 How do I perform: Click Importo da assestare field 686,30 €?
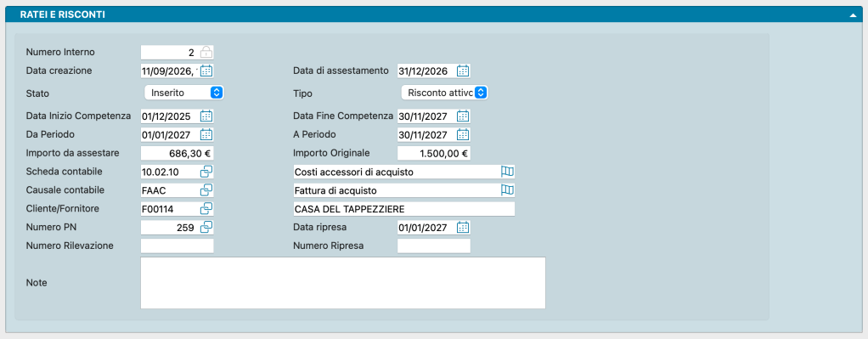pos(178,154)
